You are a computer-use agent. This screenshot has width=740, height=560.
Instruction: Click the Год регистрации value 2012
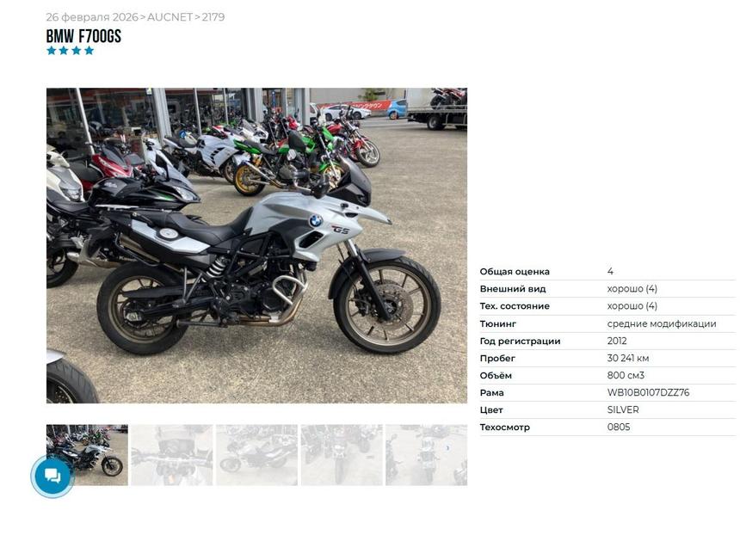click(x=617, y=341)
